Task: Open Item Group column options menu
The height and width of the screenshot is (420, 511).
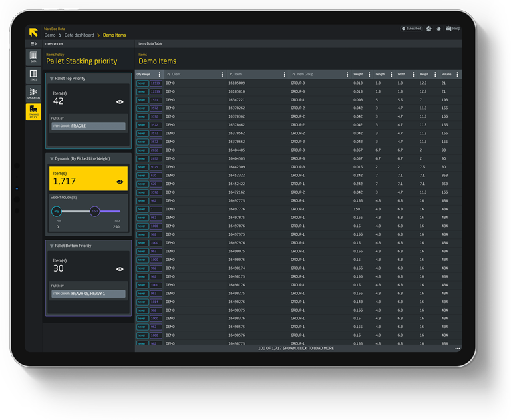Action: (347, 75)
